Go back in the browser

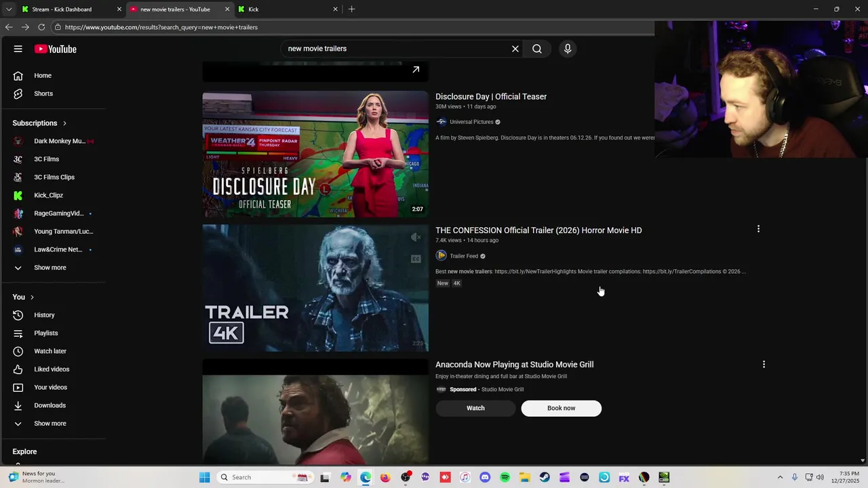(9, 27)
